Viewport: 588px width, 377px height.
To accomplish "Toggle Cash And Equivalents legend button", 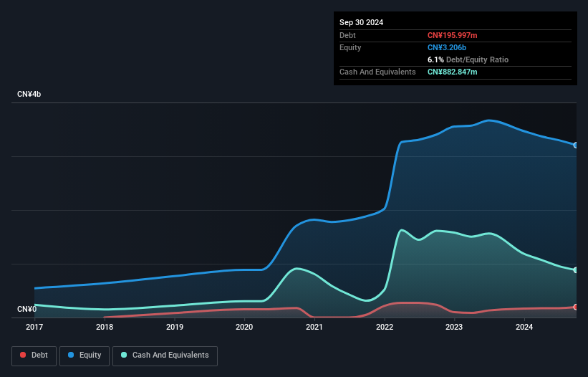I will pos(165,355).
